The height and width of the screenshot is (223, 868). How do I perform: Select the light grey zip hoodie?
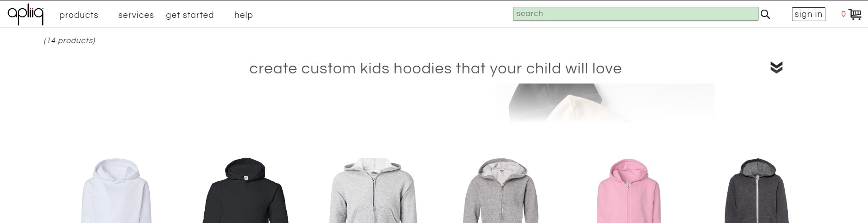373,190
